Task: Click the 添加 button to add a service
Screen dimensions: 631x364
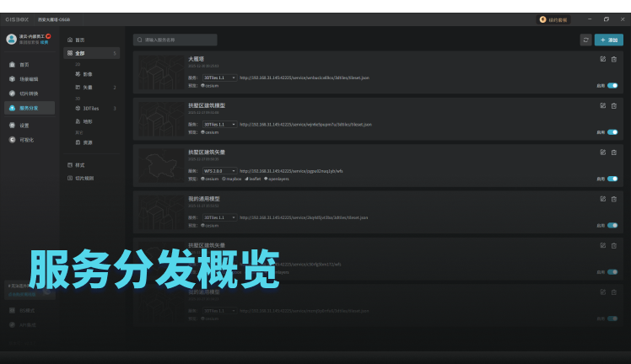Action: coord(608,40)
